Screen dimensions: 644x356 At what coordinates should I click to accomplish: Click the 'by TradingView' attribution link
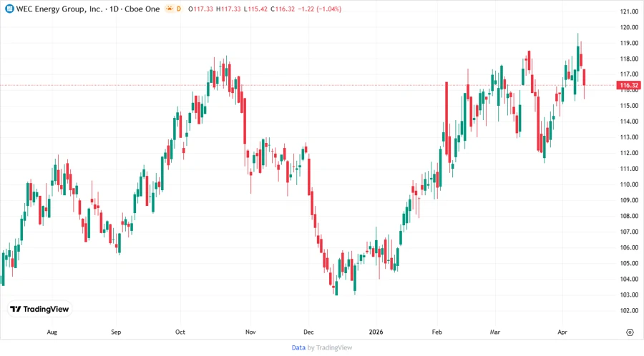coord(330,347)
